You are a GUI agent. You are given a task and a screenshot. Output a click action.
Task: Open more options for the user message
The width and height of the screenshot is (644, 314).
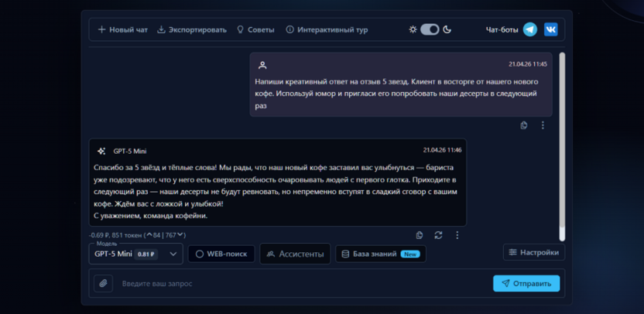click(543, 125)
